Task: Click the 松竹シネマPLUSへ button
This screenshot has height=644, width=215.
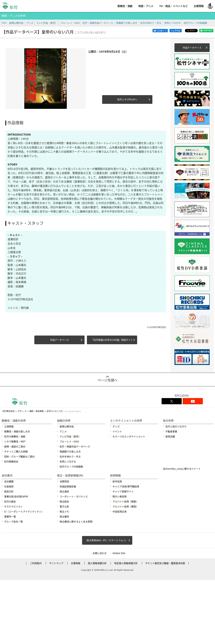Action: pyautogui.click(x=127, y=99)
